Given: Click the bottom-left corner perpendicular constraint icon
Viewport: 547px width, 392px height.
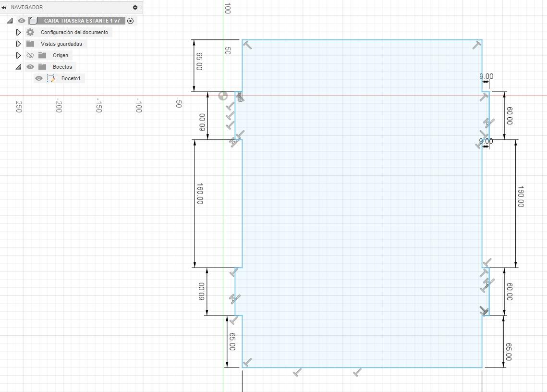Looking at the screenshot, I should [x=247, y=363].
